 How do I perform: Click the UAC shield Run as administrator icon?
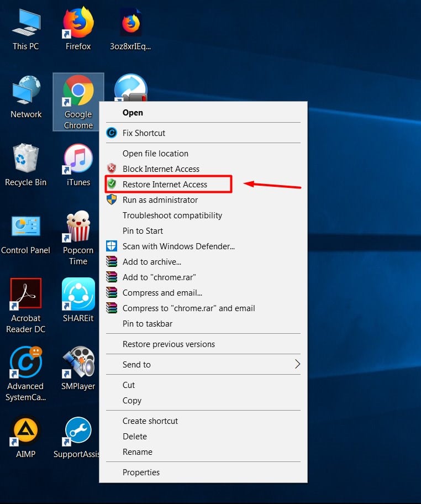pos(112,200)
